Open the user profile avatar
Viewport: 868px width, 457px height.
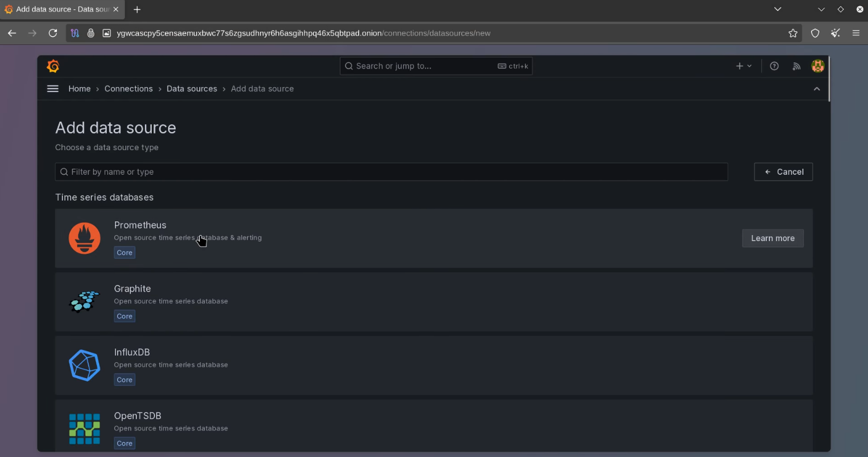click(x=818, y=66)
